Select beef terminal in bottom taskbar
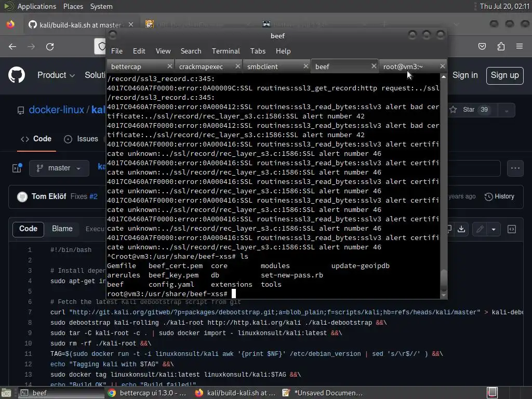532x399 pixels. [61, 393]
